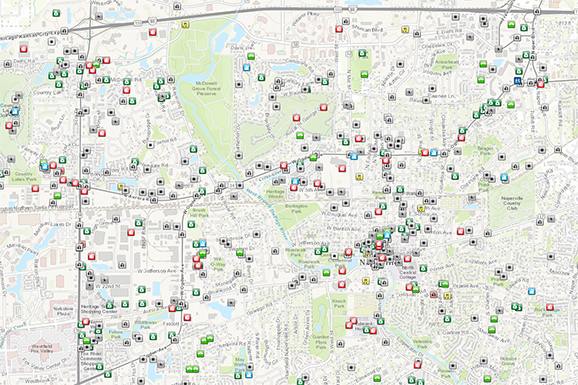Select yellow marker north of McDowell Grove Forest Preserve
The width and height of the screenshot is (578, 385).
click(185, 25)
